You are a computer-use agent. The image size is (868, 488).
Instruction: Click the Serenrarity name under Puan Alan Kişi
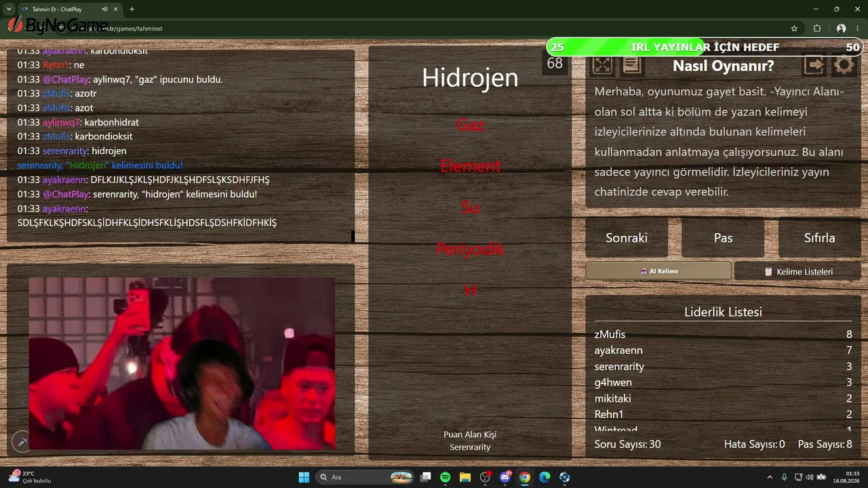click(x=470, y=447)
